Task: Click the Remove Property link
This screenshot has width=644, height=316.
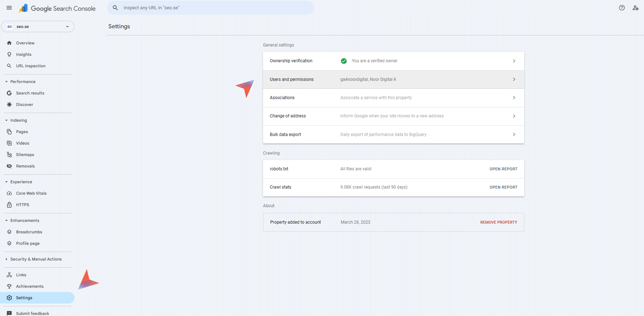Action: click(x=498, y=222)
